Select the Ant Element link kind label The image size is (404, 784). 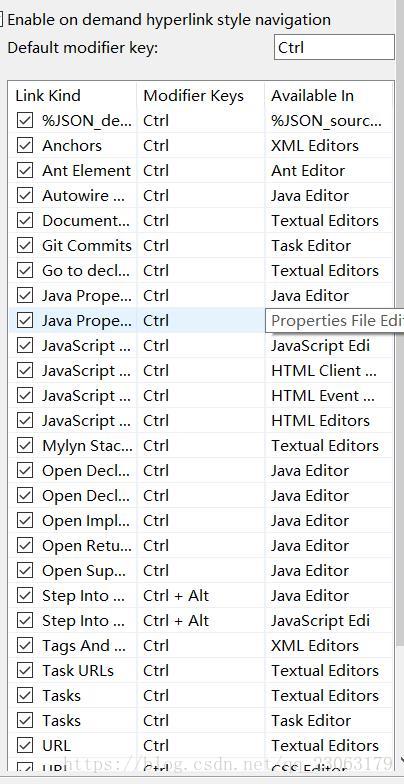coord(86,170)
